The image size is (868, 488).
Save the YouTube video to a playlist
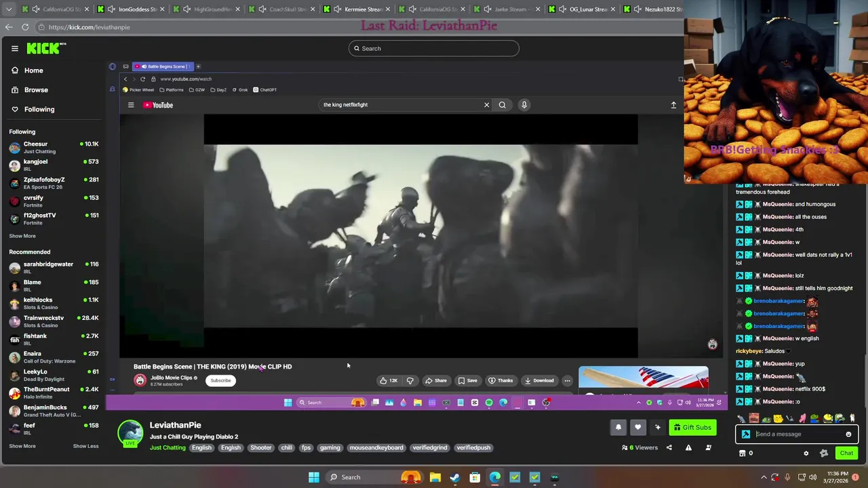pos(467,380)
